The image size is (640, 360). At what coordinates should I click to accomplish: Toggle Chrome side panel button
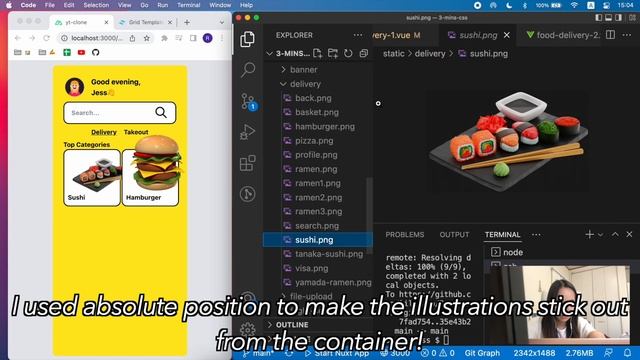[193, 38]
